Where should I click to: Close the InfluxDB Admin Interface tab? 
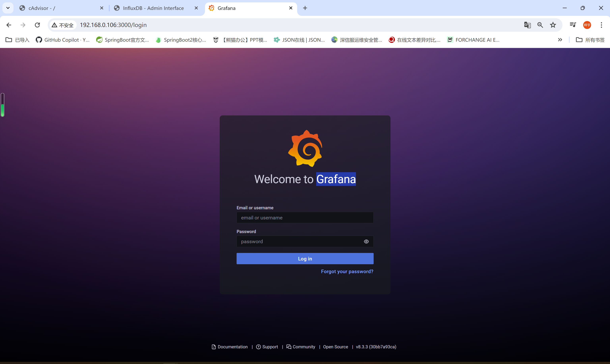pyautogui.click(x=196, y=8)
